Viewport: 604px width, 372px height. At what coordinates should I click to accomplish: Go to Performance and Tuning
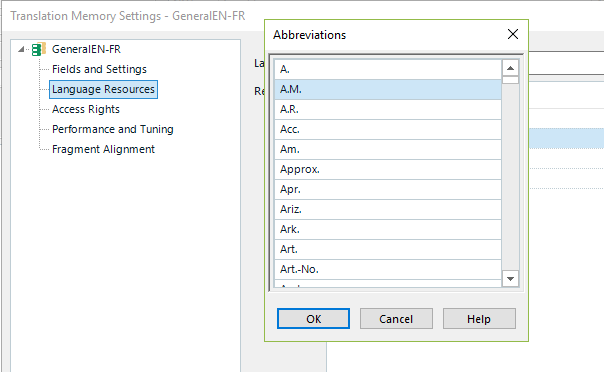coord(113,129)
